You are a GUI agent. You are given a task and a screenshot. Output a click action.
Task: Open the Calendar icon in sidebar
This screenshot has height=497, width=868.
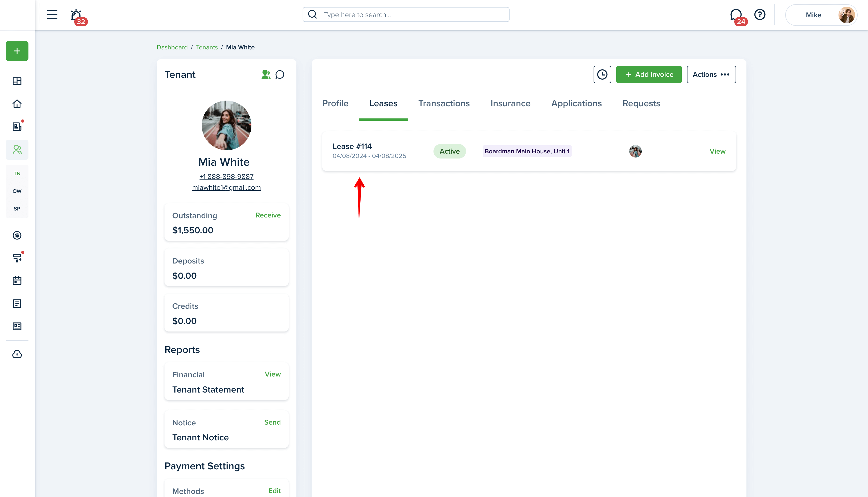pyautogui.click(x=17, y=281)
